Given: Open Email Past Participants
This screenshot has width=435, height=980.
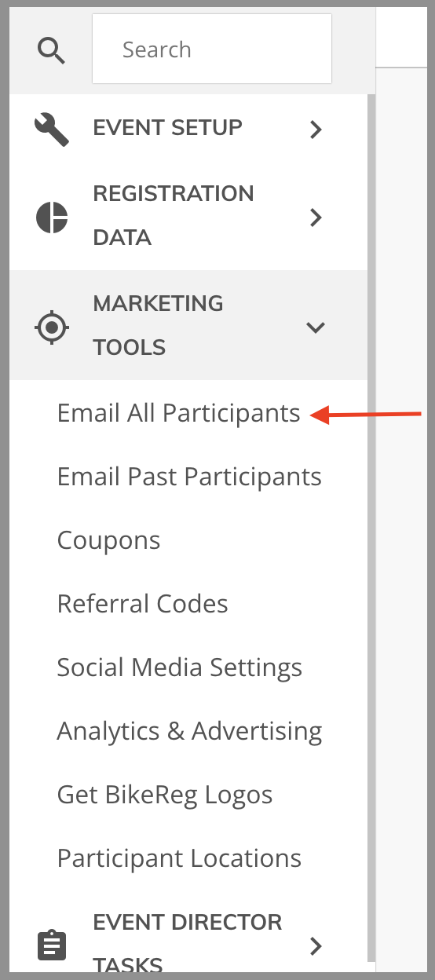Looking at the screenshot, I should click(189, 477).
